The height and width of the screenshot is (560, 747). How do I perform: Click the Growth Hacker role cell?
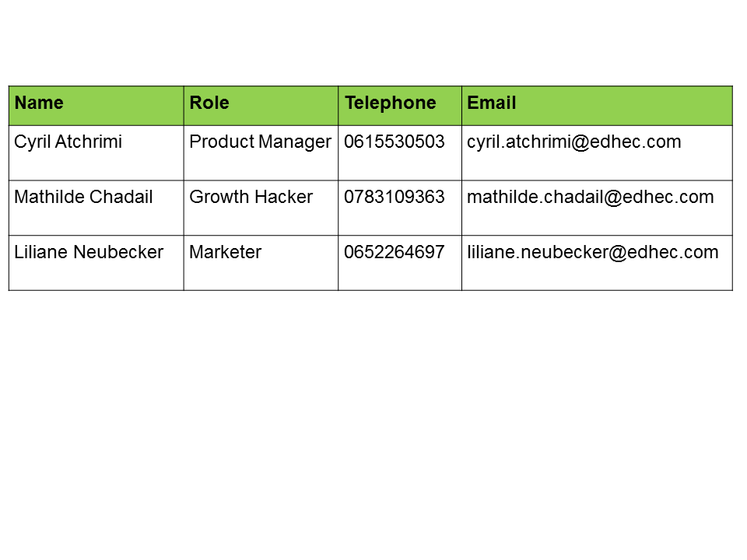pos(251,198)
